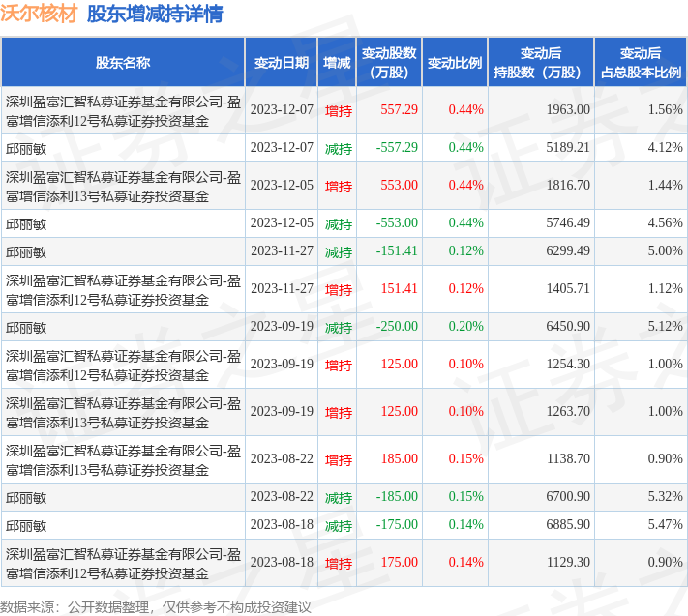Click the share ratio 5.12%
Screen dimensions: 688x616
(665, 326)
